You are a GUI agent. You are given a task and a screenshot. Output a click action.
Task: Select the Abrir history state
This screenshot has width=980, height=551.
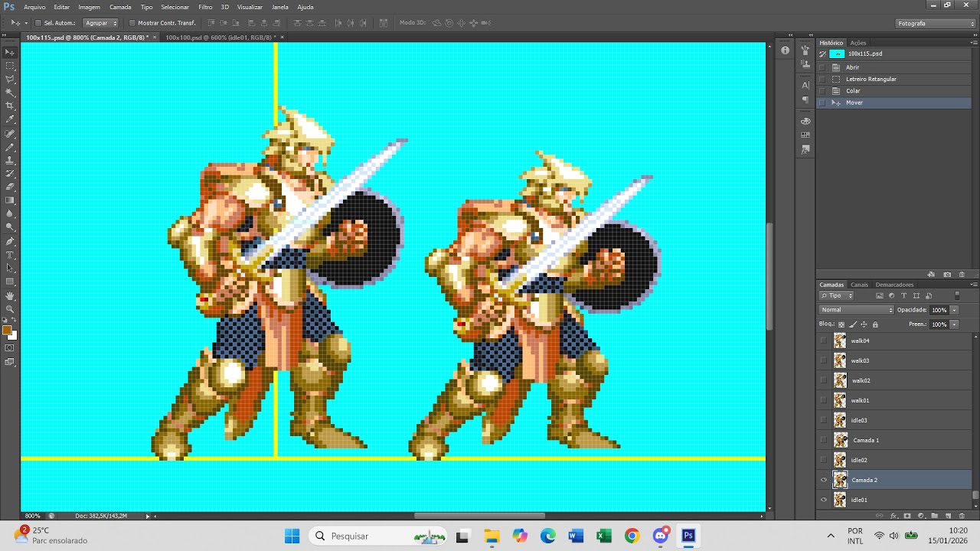point(894,67)
